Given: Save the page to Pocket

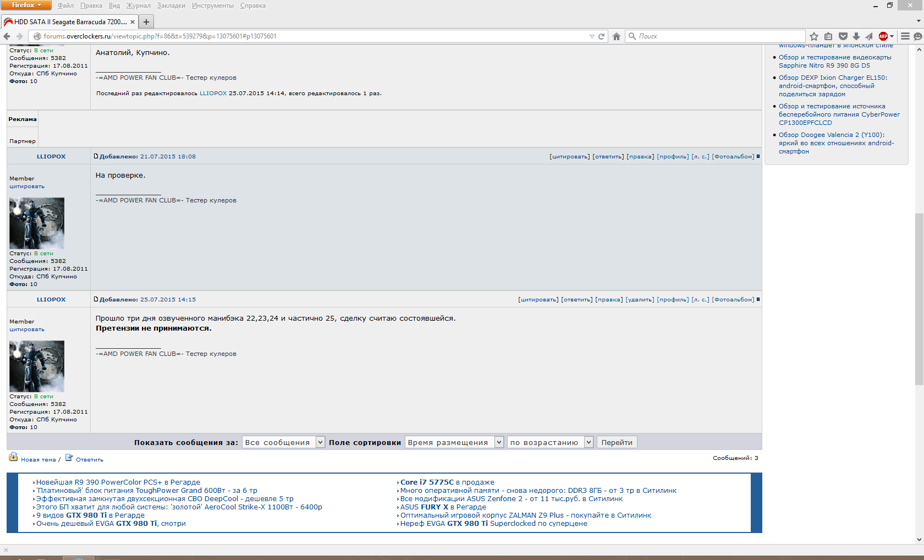Looking at the screenshot, I should coord(843,36).
